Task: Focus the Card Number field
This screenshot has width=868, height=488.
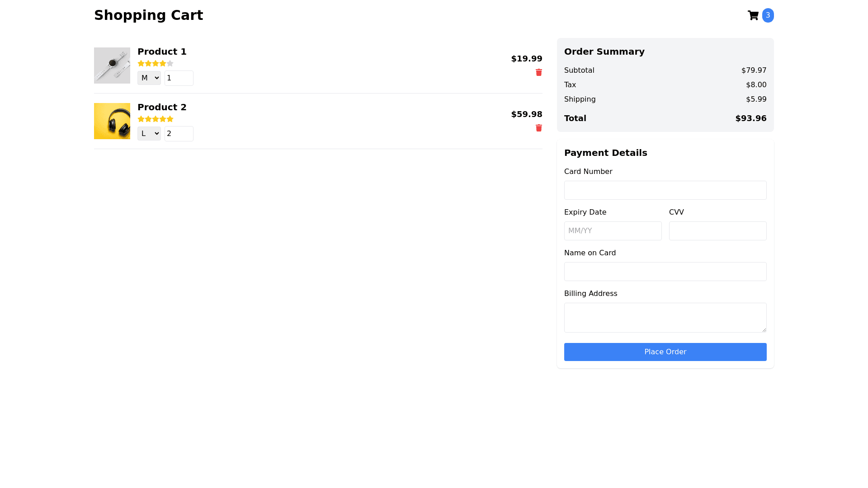Action: click(665, 190)
